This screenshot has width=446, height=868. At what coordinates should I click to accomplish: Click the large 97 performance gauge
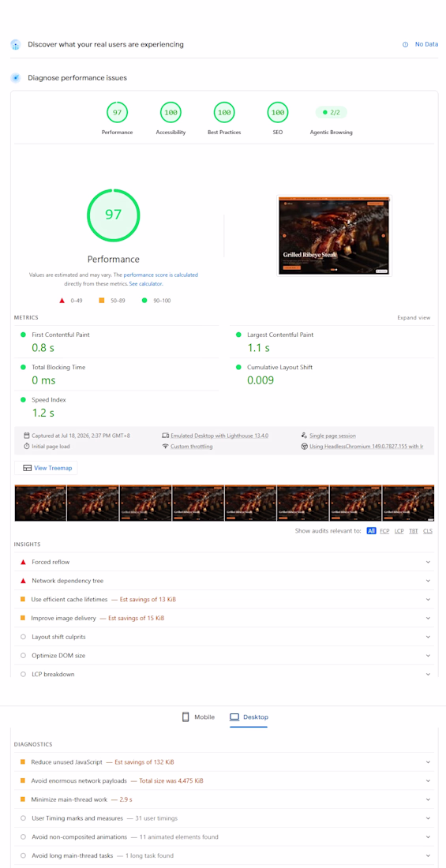click(x=114, y=215)
